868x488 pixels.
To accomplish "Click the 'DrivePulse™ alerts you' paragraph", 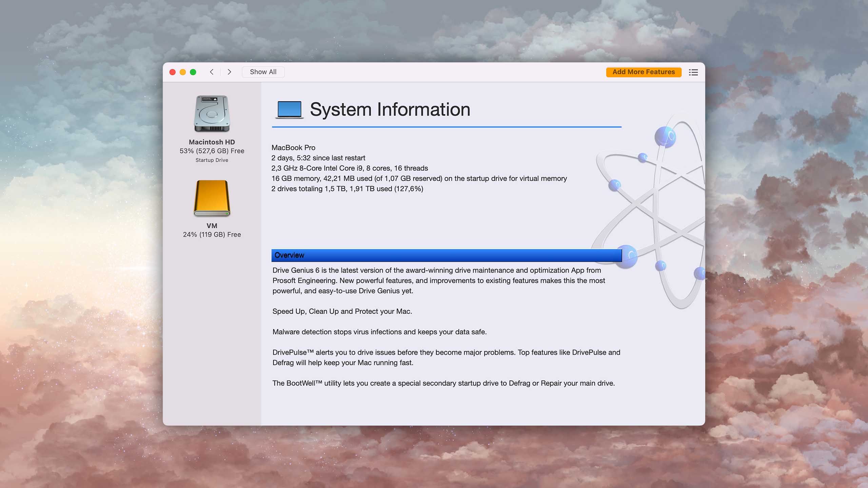I will point(446,358).
